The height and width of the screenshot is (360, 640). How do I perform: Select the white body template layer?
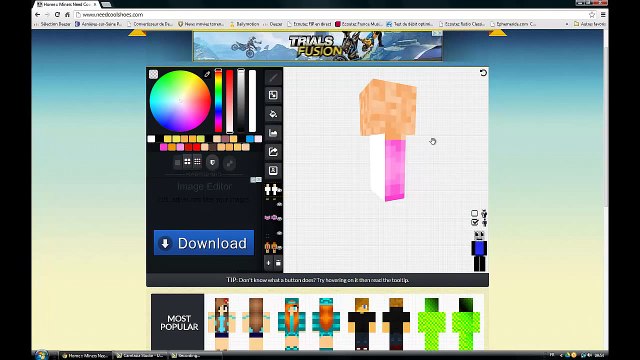(271, 189)
